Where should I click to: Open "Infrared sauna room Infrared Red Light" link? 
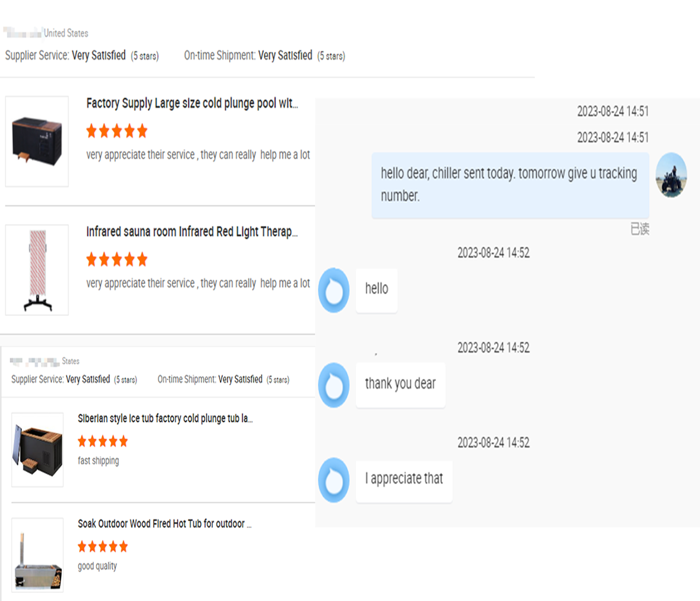click(x=192, y=232)
